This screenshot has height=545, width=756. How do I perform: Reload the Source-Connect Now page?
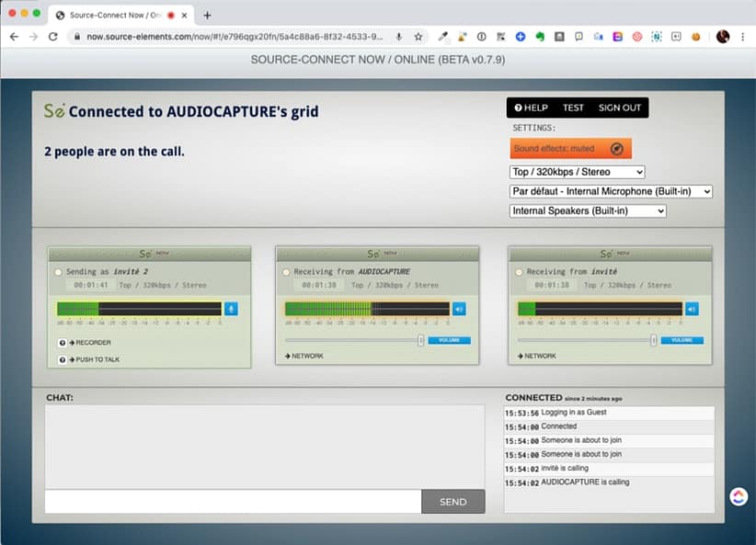tap(53, 37)
